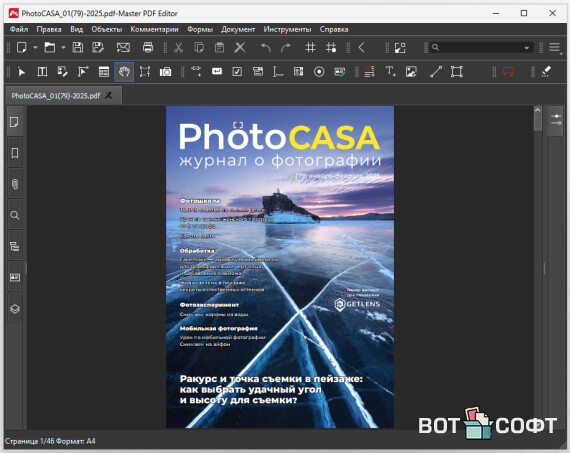Select the Add Text tool
The height and width of the screenshot is (453, 570).
pyautogui.click(x=390, y=71)
